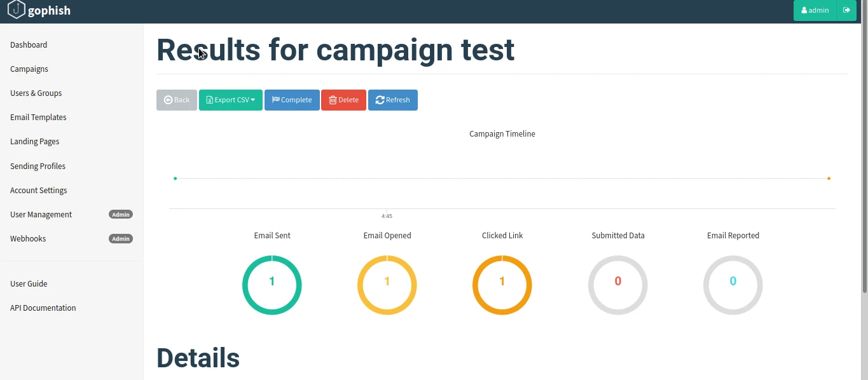Go to the Campaigns page
Screen dimensions: 868x380
tap(29, 69)
